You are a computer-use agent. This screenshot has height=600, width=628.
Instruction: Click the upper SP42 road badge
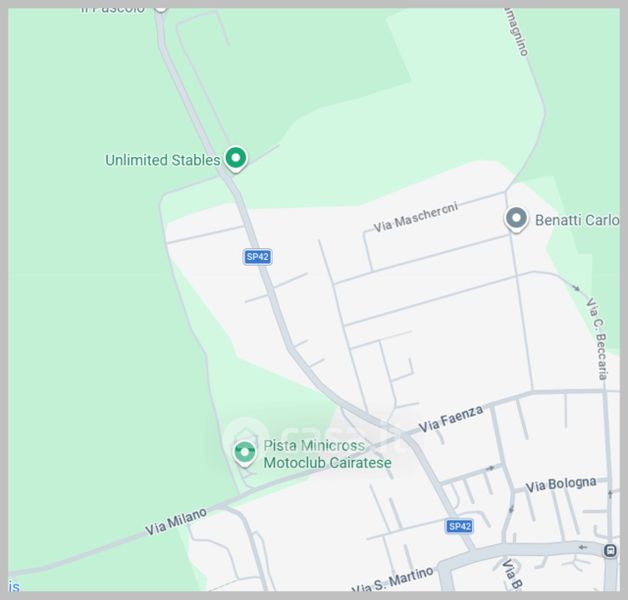pos(258,257)
